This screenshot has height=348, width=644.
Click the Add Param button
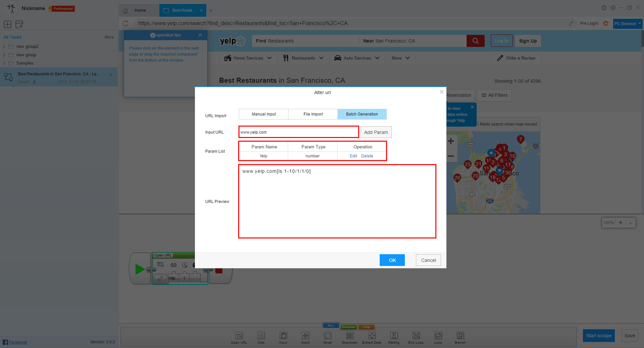click(x=376, y=132)
